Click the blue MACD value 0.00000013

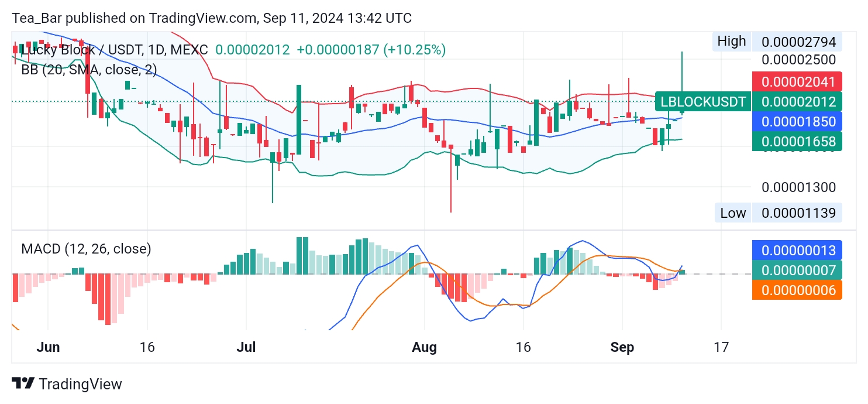797,250
